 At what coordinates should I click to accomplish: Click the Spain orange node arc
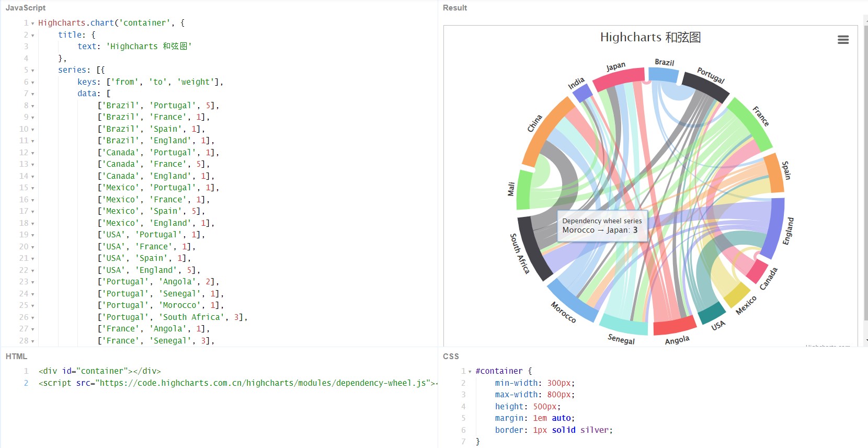tap(775, 174)
